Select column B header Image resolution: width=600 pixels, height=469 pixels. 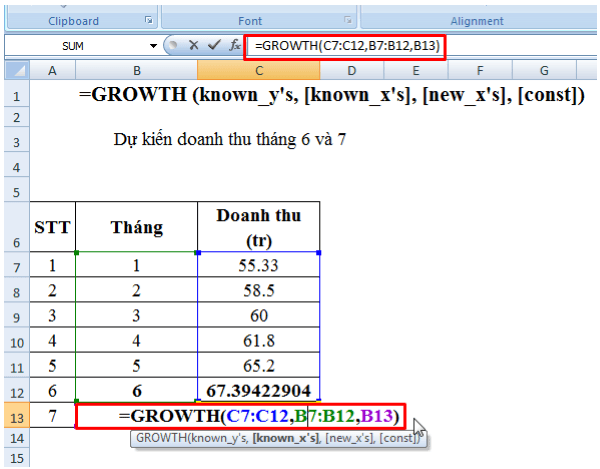coord(137,70)
